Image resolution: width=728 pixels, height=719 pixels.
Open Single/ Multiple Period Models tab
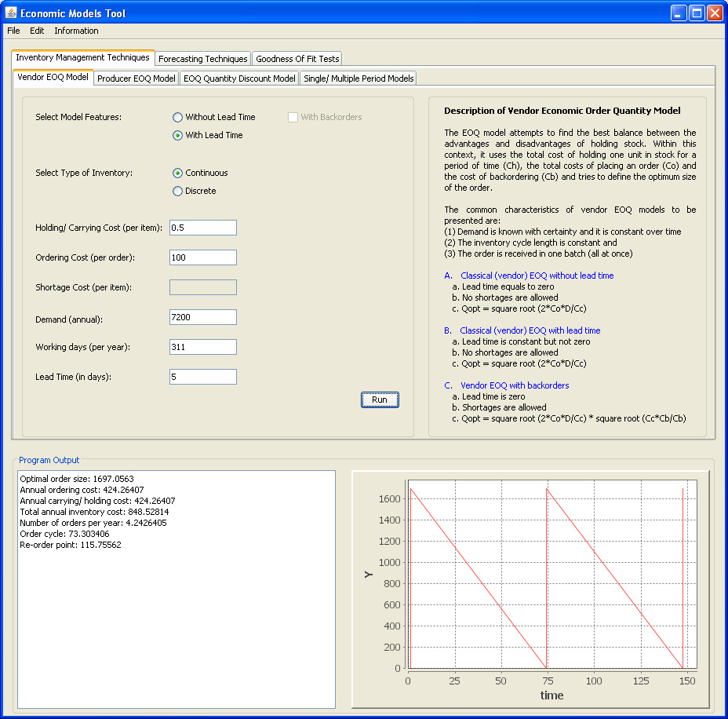pos(359,78)
